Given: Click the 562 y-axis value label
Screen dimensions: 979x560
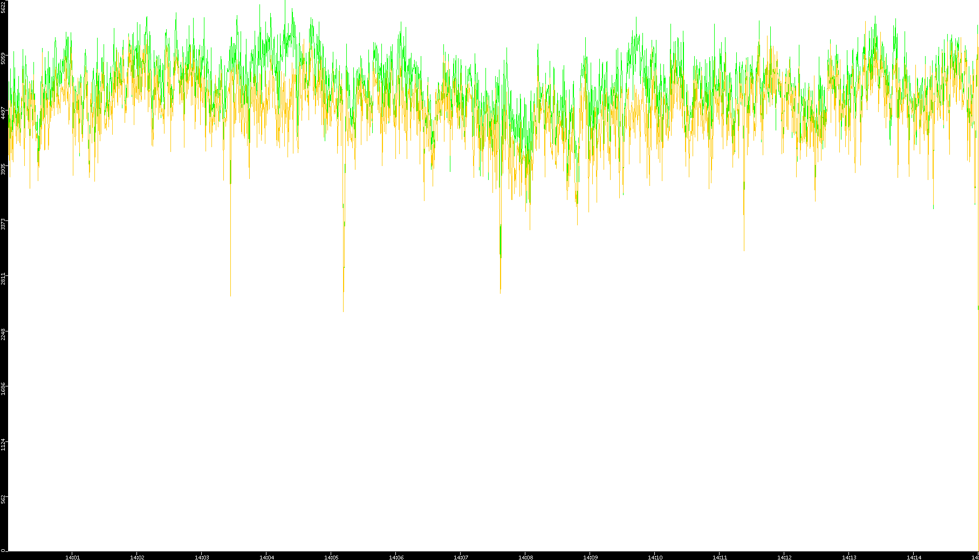Looking at the screenshot, I should click(4, 499).
